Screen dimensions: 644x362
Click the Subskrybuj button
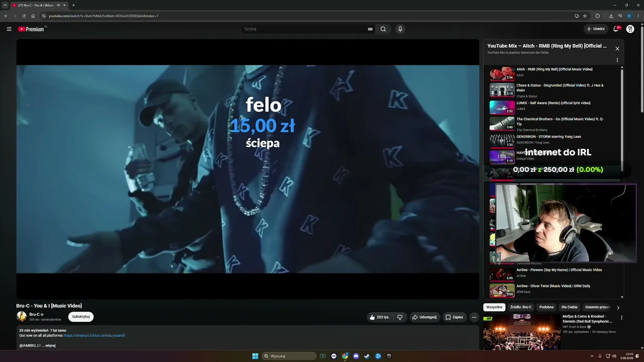pyautogui.click(x=81, y=317)
